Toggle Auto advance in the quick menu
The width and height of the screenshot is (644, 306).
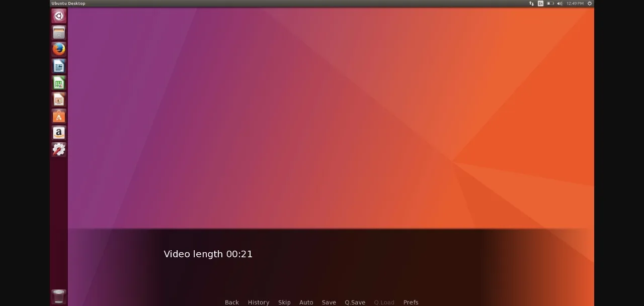click(306, 302)
